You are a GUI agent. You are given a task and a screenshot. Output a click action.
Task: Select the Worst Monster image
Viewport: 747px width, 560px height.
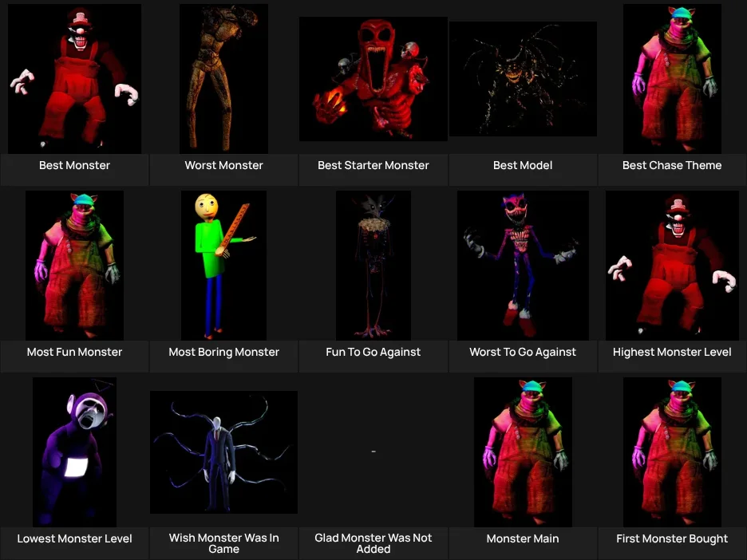pos(223,78)
